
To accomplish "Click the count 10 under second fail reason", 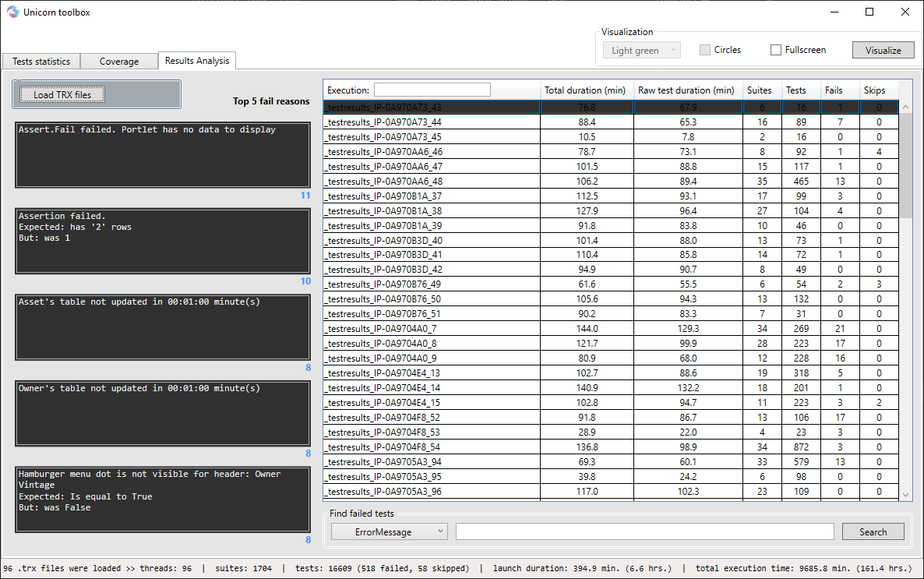I will point(305,281).
